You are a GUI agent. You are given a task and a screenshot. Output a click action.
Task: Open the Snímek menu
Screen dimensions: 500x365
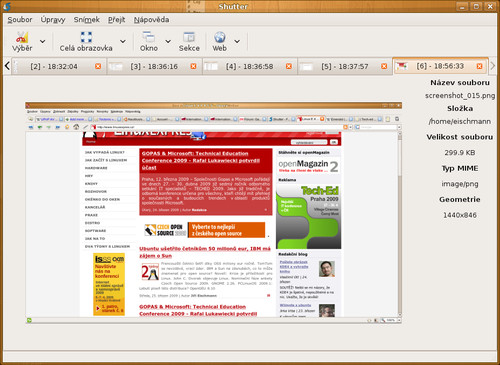point(87,20)
